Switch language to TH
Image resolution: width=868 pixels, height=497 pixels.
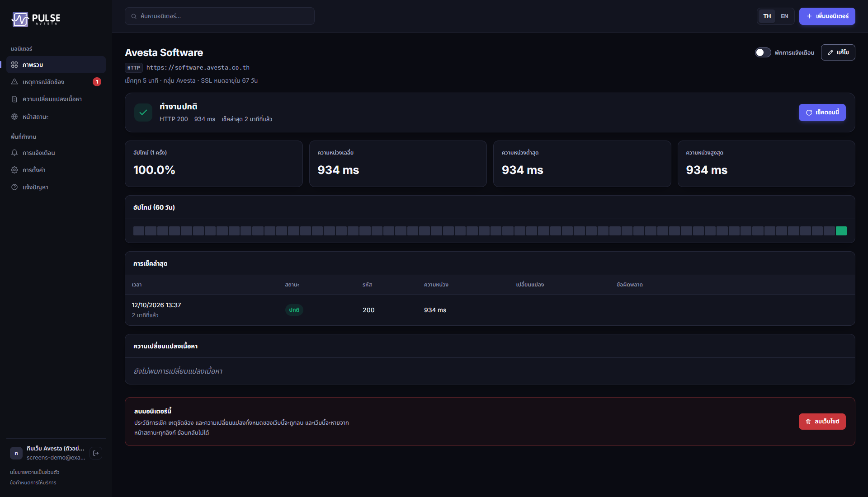(x=767, y=16)
